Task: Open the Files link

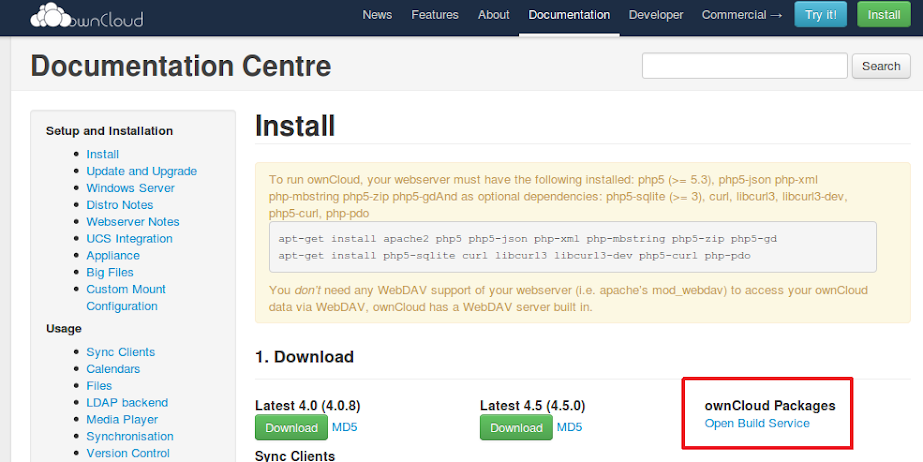Action: (x=99, y=386)
